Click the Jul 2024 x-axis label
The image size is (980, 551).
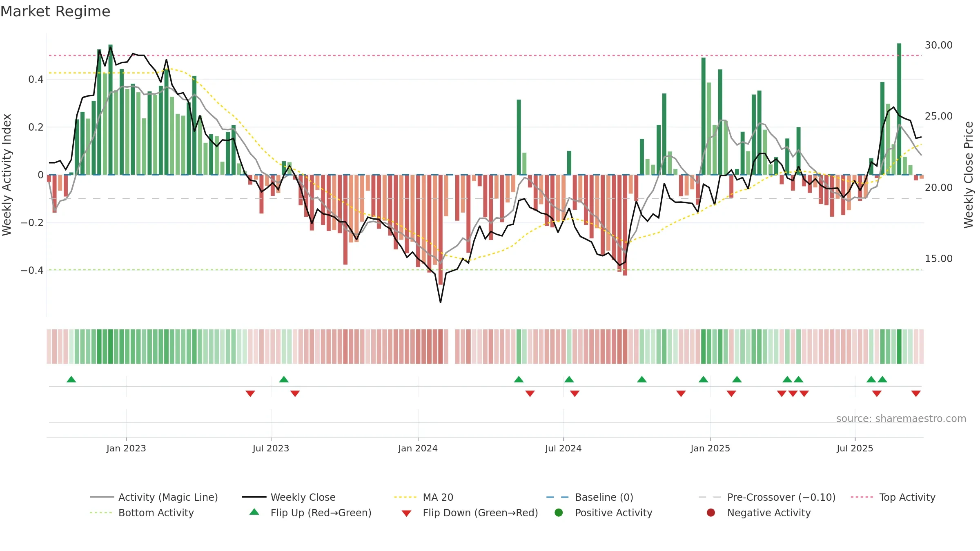563,448
